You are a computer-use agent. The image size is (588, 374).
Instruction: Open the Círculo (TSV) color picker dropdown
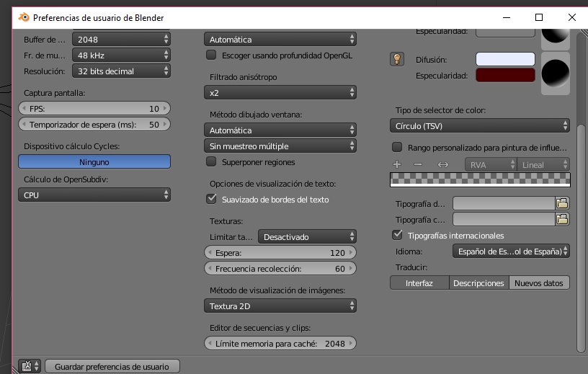[480, 125]
